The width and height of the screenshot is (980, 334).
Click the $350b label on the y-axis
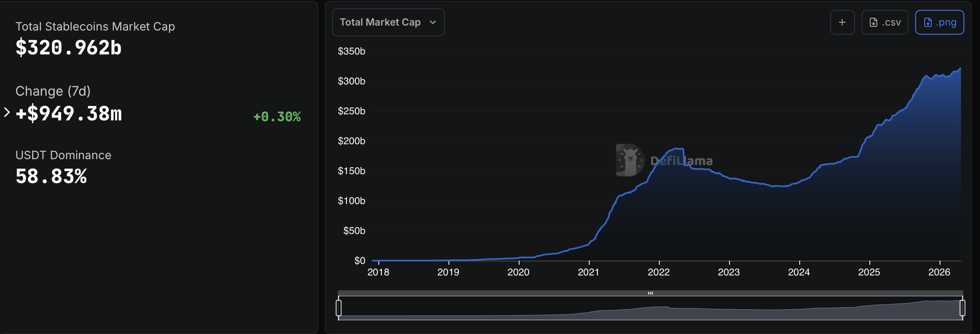[x=351, y=51]
